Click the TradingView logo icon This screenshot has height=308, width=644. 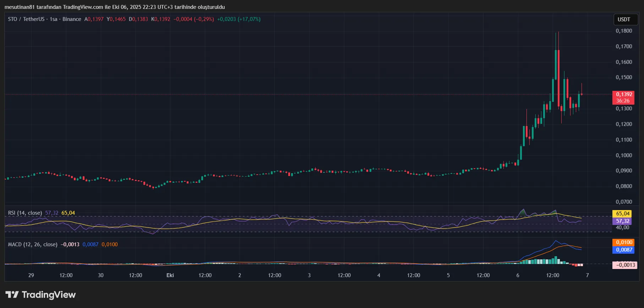click(12, 295)
